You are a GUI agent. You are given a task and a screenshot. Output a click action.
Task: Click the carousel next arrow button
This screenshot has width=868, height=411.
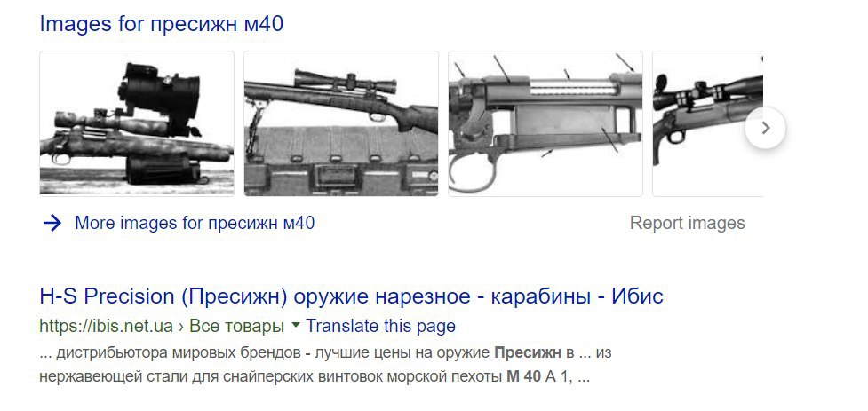(765, 128)
